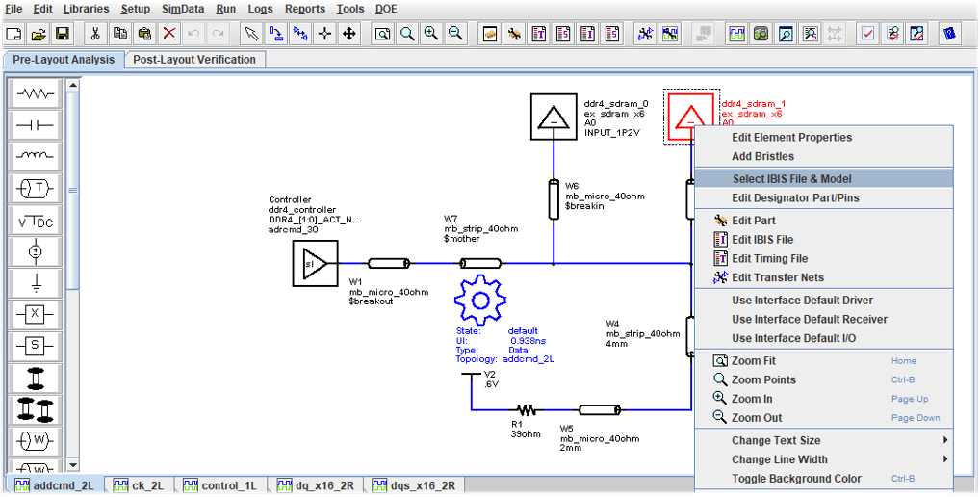Screen dimensions: 980x497
Task: Choose Use Interface Default Receiver
Action: click(824, 319)
